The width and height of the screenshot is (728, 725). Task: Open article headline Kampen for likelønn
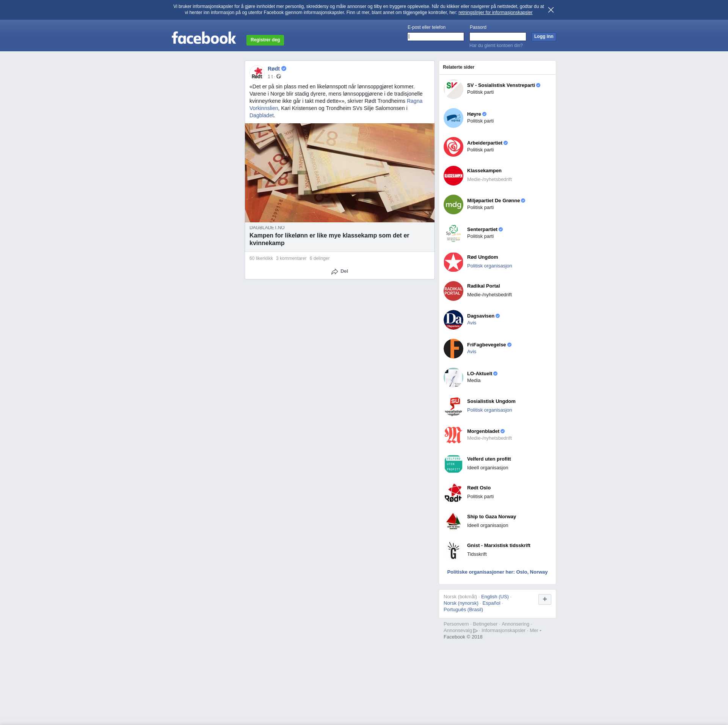click(x=329, y=239)
